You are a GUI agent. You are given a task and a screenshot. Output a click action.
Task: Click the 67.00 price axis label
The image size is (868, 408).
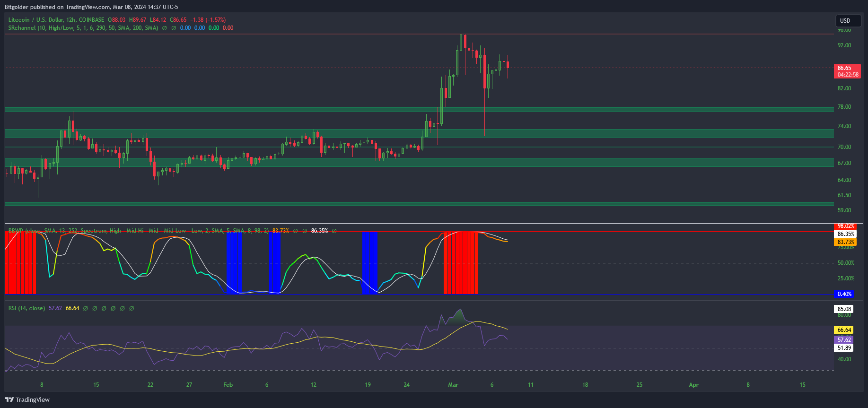844,163
